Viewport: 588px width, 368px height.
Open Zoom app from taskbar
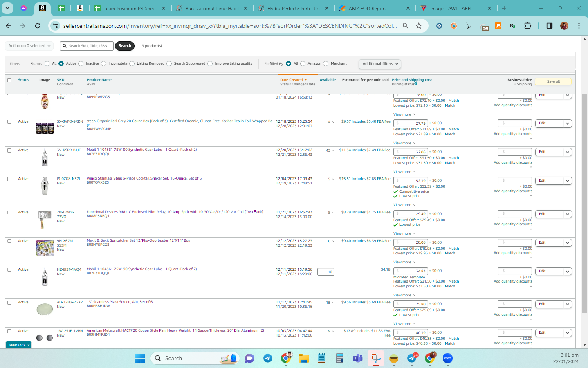pyautogui.click(x=448, y=358)
